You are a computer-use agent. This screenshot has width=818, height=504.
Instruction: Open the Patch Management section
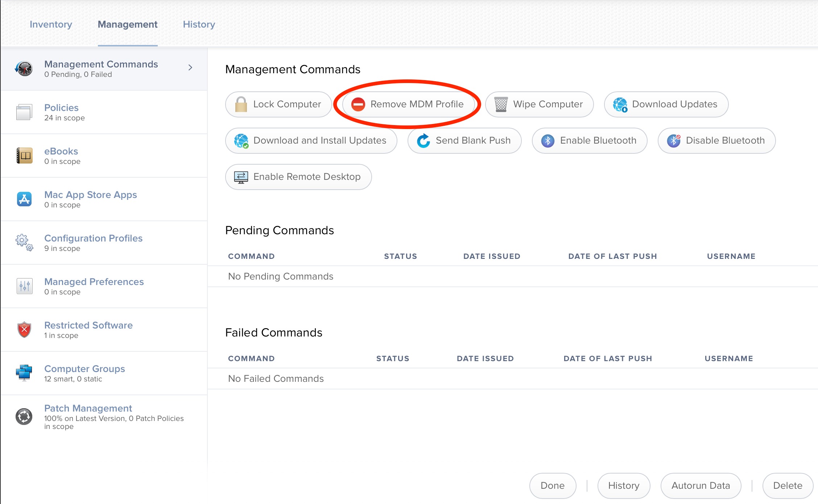click(x=104, y=417)
